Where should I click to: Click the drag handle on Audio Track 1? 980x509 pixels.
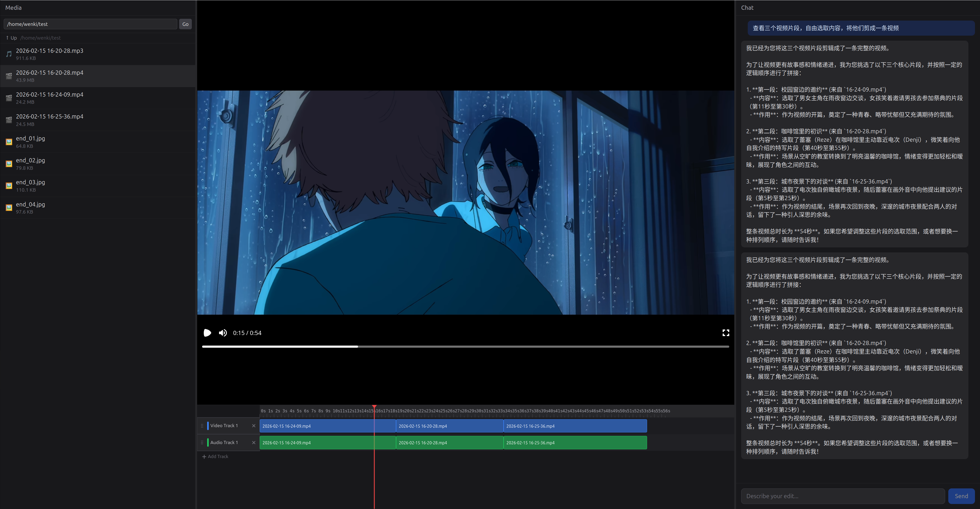coord(202,442)
